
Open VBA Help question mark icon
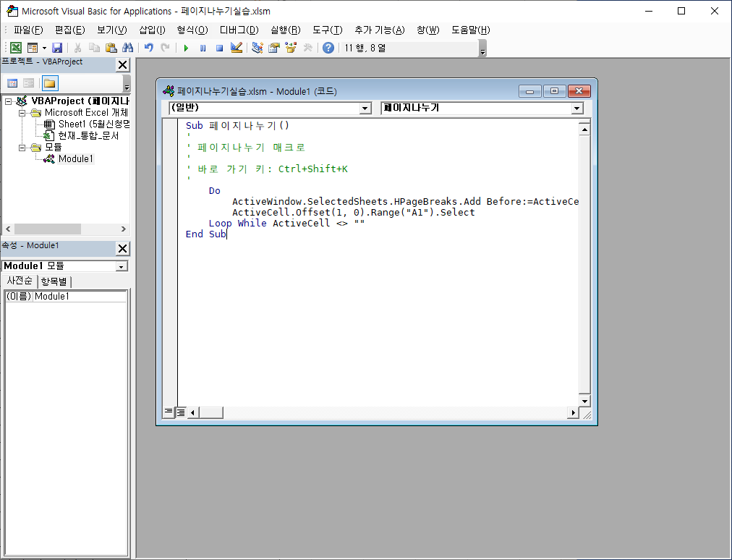click(328, 48)
